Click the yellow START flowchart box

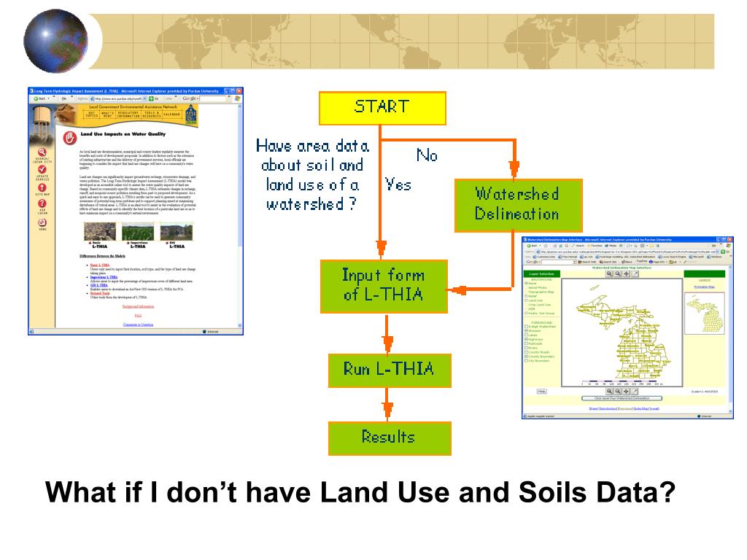(382, 108)
